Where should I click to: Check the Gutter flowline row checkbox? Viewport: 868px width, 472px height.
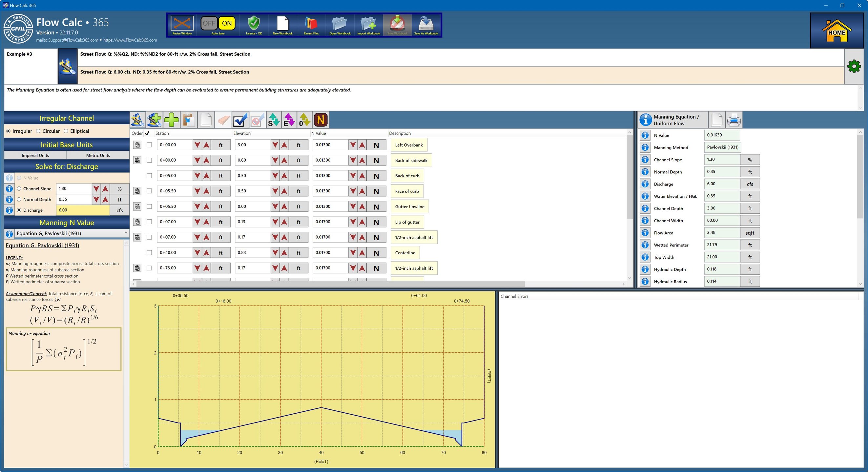point(149,206)
